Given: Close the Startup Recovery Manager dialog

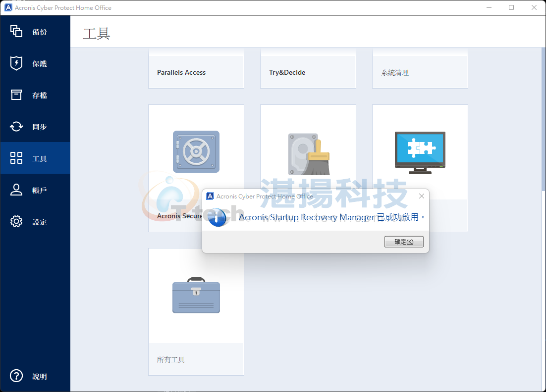Looking at the screenshot, I should pos(421,196).
